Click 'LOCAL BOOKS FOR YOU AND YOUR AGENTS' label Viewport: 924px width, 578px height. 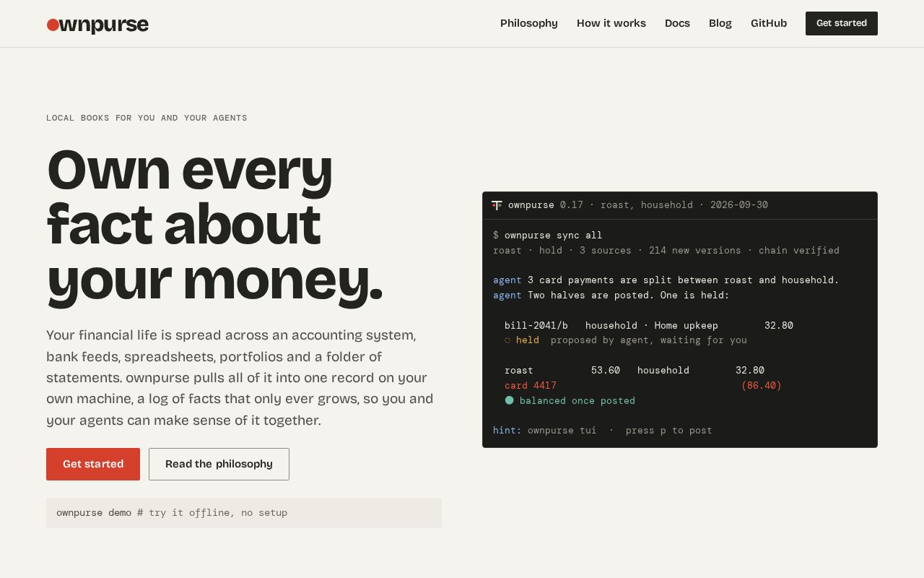point(147,118)
